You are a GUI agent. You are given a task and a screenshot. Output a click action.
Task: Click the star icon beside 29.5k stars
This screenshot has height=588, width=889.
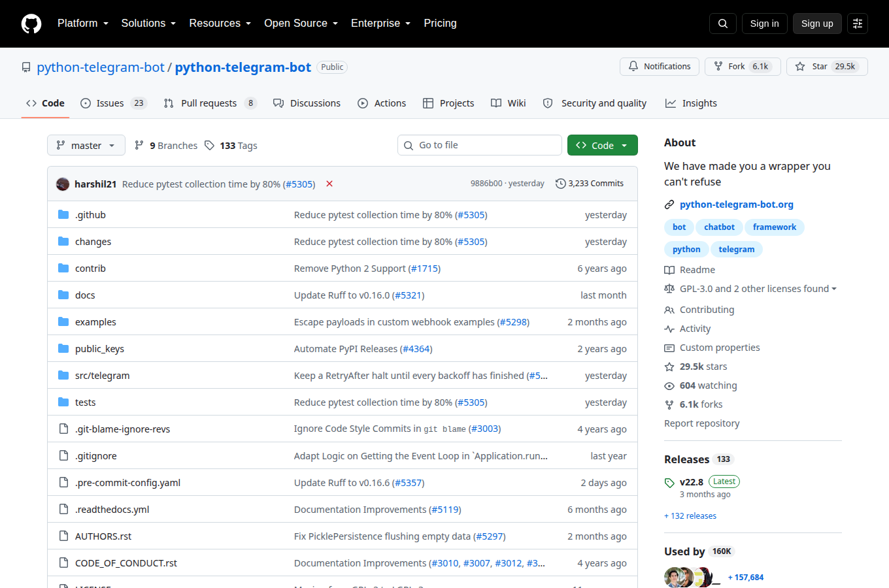click(669, 367)
